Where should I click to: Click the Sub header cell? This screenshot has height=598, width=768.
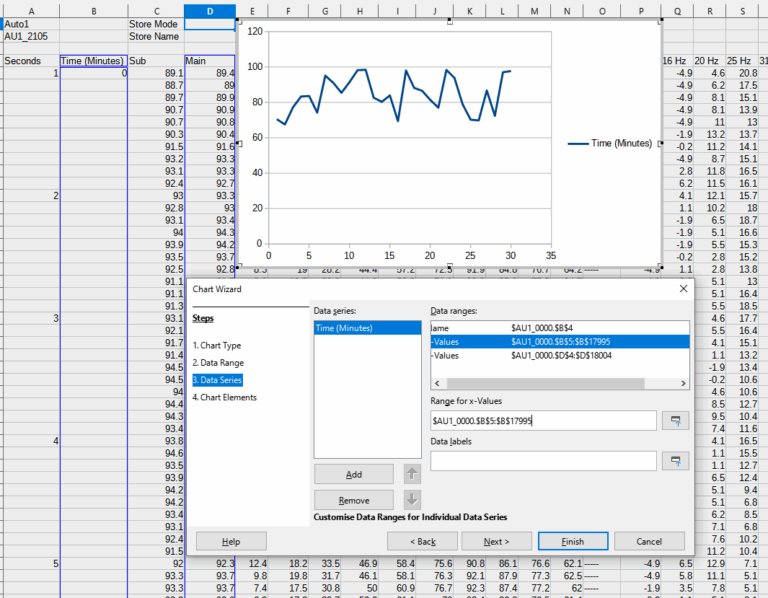point(156,61)
